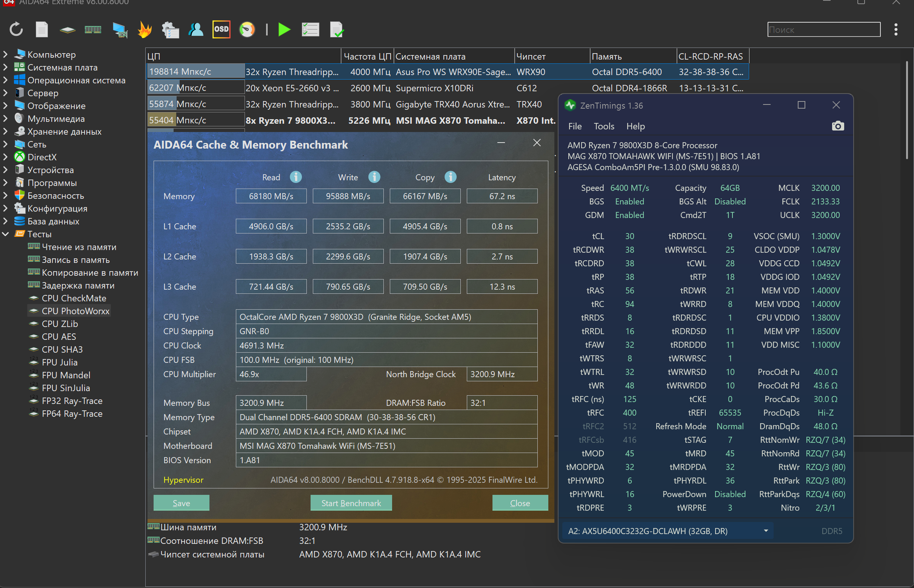This screenshot has height=588, width=914.
Task: Click the refresh icon in AIDA64 toolbar
Action: [16, 29]
